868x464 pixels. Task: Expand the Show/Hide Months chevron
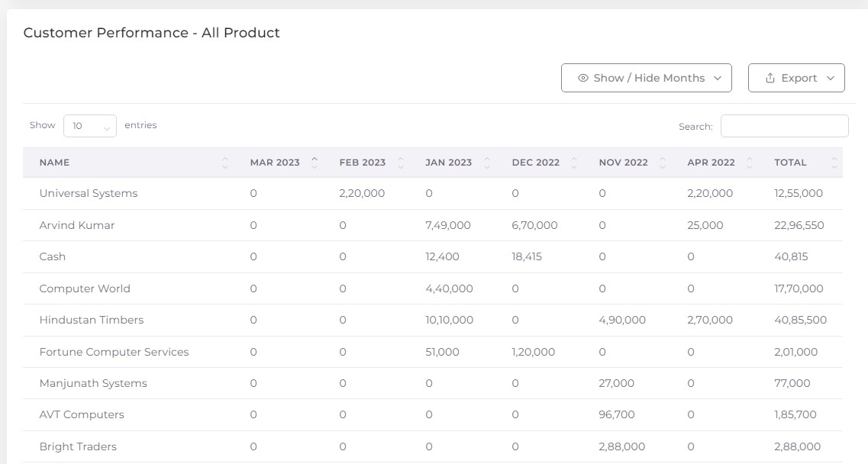(x=718, y=78)
